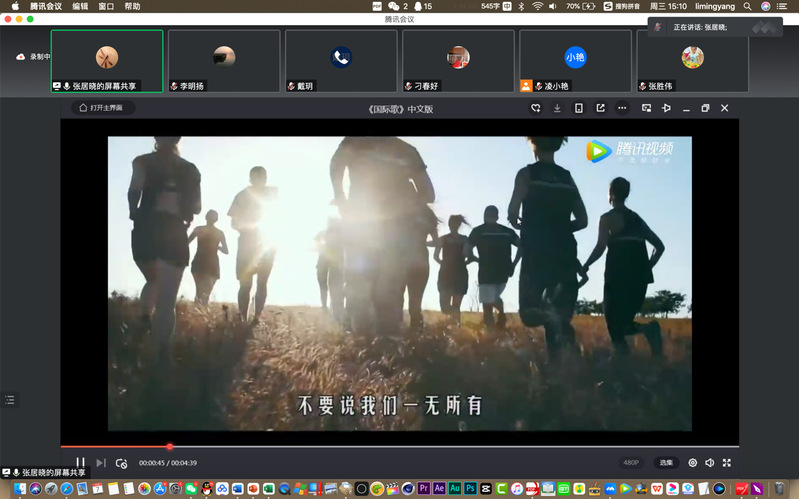This screenshot has height=499, width=799.
Task: Click the red video progress bar handle
Action: tap(170, 446)
